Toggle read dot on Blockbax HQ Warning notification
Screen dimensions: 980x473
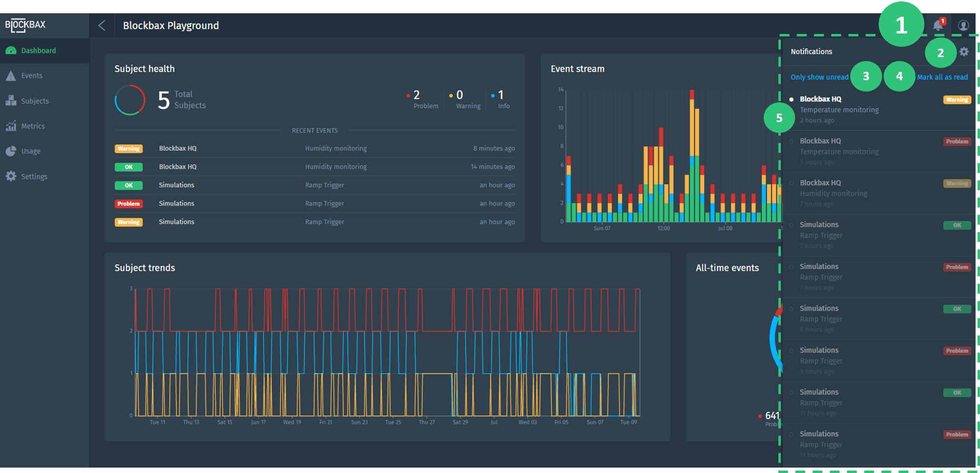(791, 99)
